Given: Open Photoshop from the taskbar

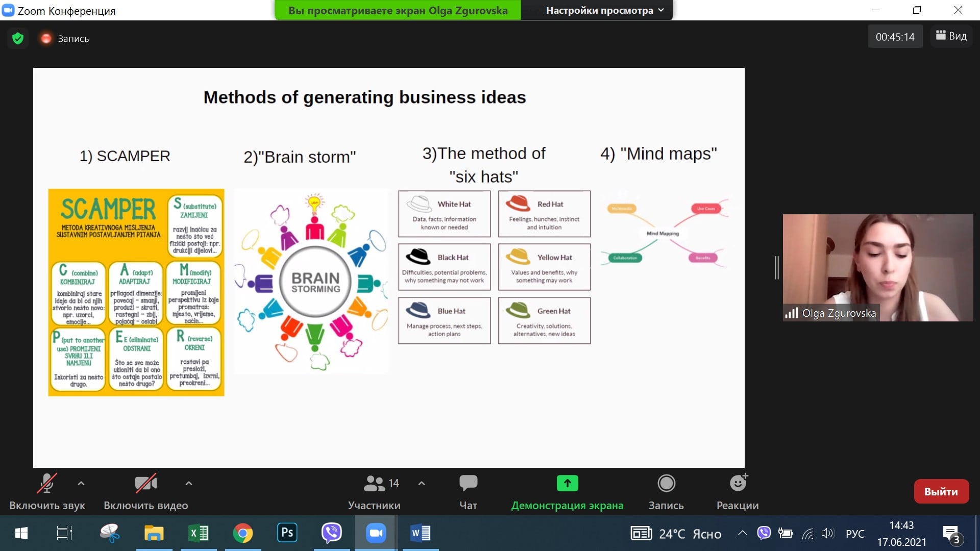Looking at the screenshot, I should click(x=287, y=533).
